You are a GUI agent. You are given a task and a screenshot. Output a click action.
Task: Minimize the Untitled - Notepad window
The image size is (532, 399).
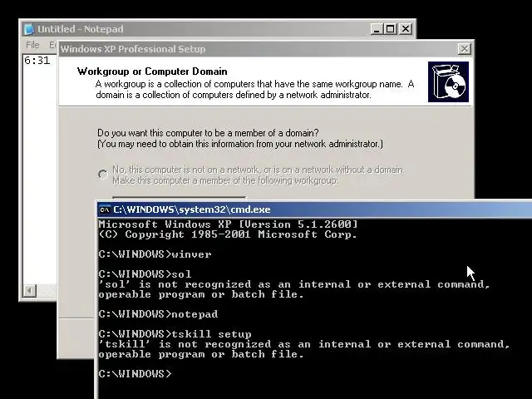point(376,29)
